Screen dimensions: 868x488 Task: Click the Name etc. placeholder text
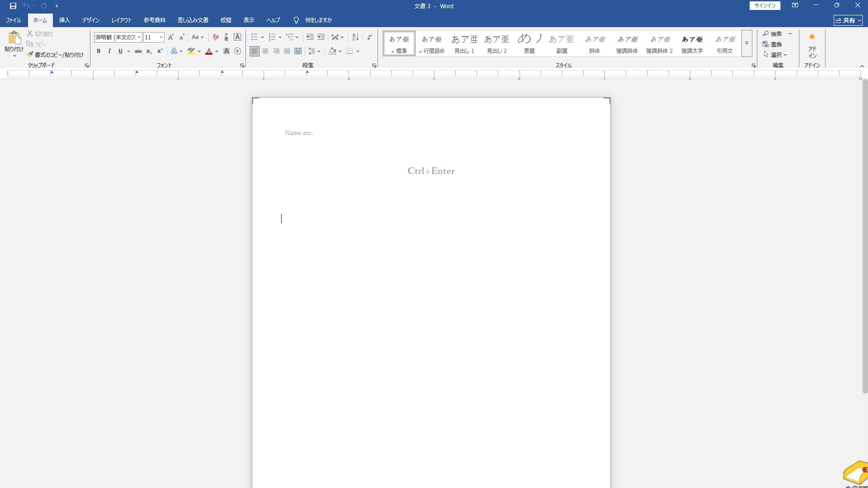point(299,133)
